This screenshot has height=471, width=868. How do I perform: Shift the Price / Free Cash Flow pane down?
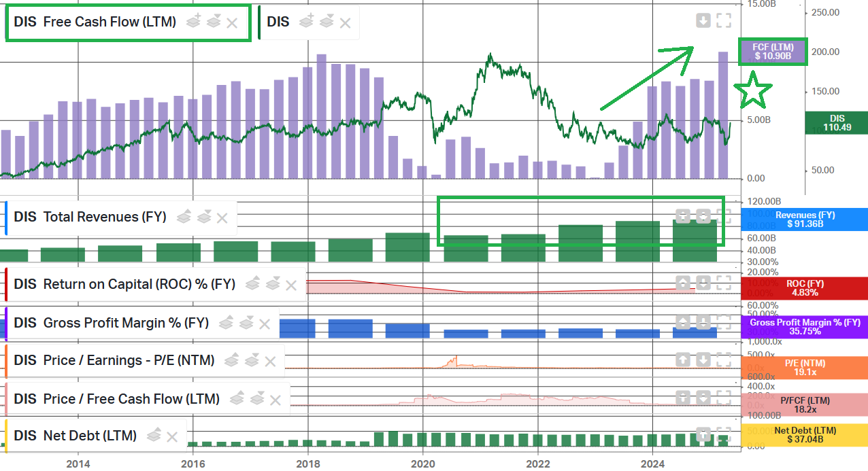703,398
